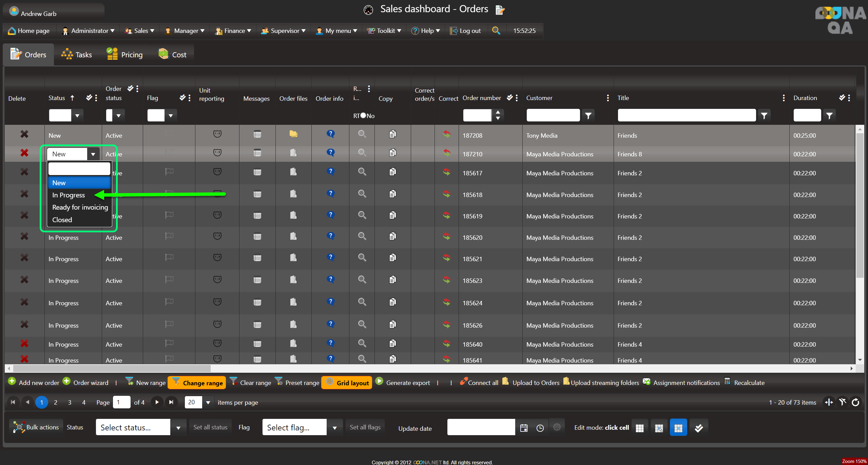This screenshot has width=868, height=465.
Task: Expand items per page dropdown
Action: point(208,403)
